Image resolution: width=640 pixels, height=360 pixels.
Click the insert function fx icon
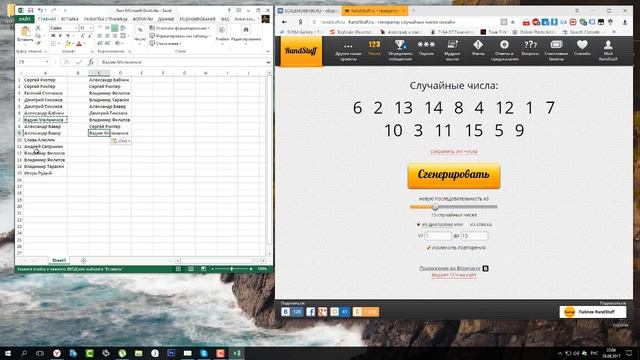click(x=91, y=62)
